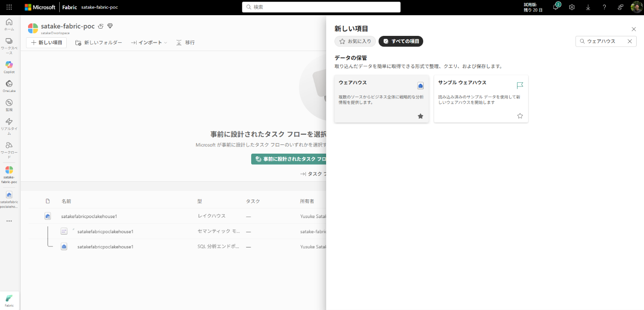
Task: Click Fabric label in the header
Action: coord(70,7)
